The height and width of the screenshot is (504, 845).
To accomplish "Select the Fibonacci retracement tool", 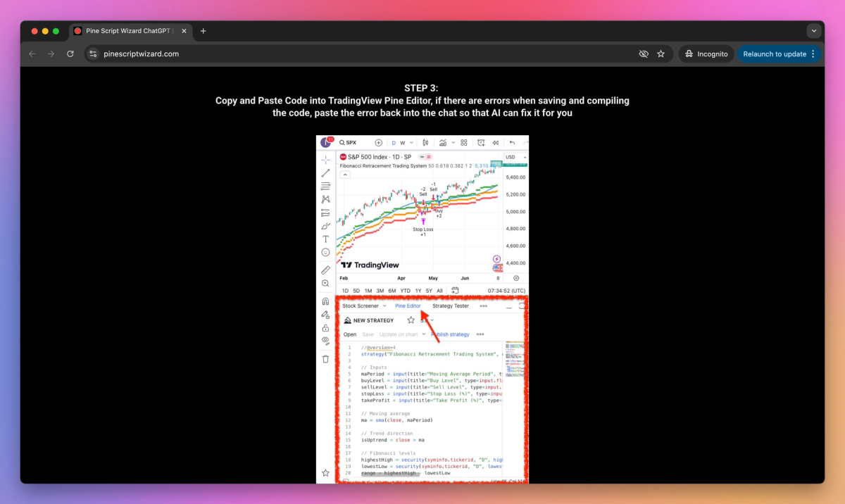I will (x=325, y=186).
